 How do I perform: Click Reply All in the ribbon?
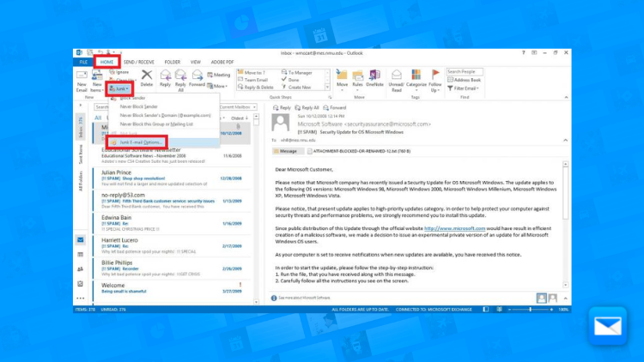(180, 81)
